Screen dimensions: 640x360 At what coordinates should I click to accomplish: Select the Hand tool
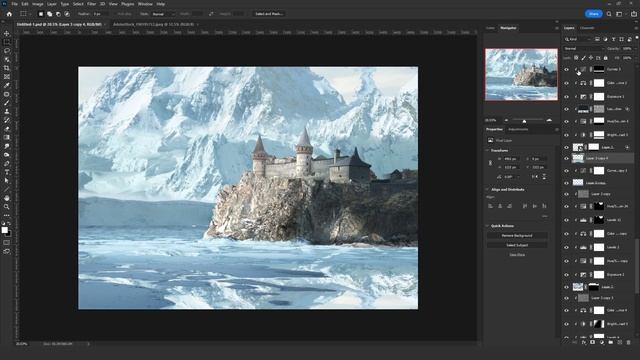(7, 198)
